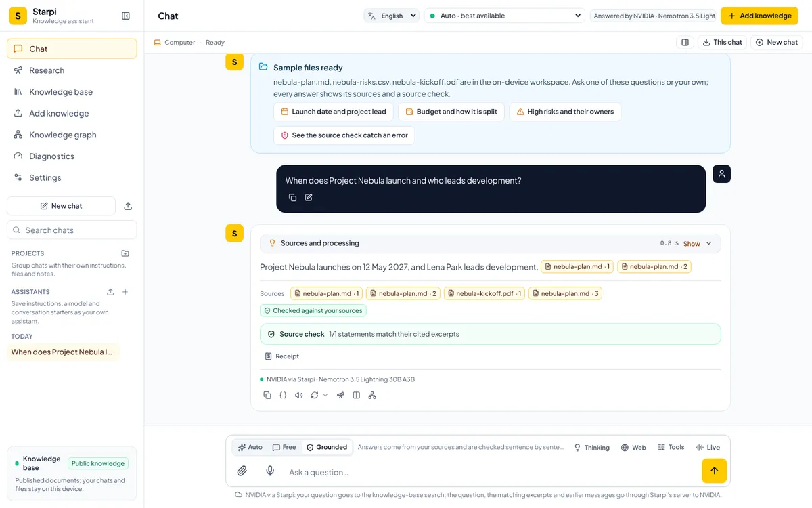Image resolution: width=812 pixels, height=508 pixels.
Task: Edit the user question message
Action: tap(309, 198)
